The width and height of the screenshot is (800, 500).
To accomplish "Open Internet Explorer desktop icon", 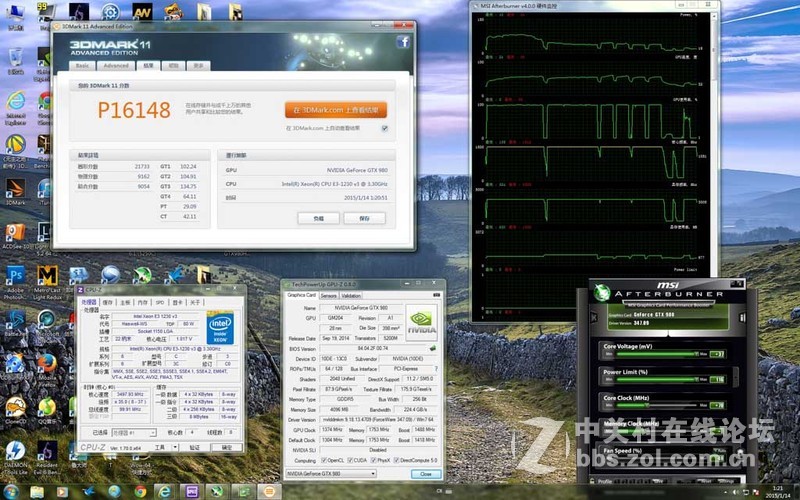I will (x=15, y=101).
